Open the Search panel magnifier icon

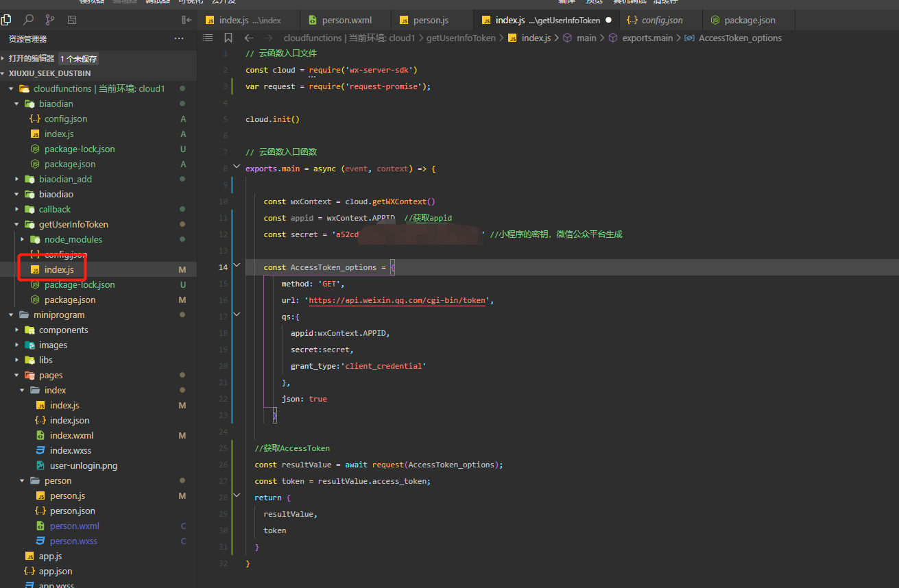[x=28, y=20]
